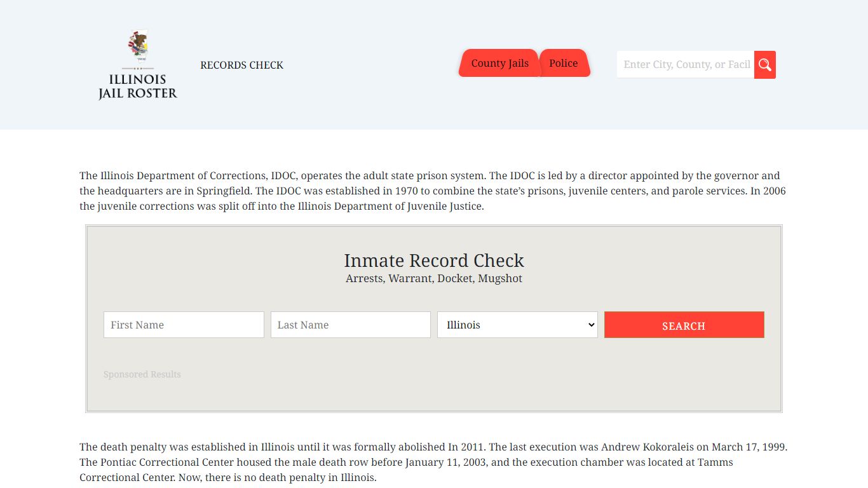Click the Illinois Jail Roster logo
This screenshot has height=488, width=868.
(x=138, y=65)
